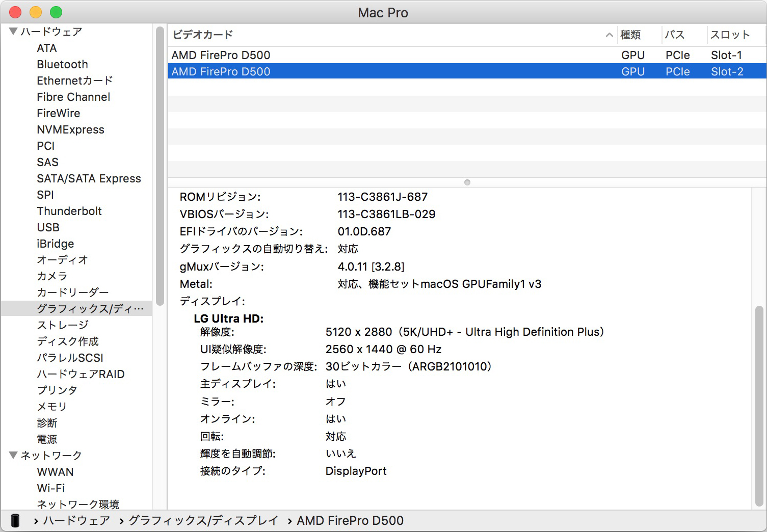Open Wi-Fi in the sidebar
767x532 pixels.
point(51,488)
